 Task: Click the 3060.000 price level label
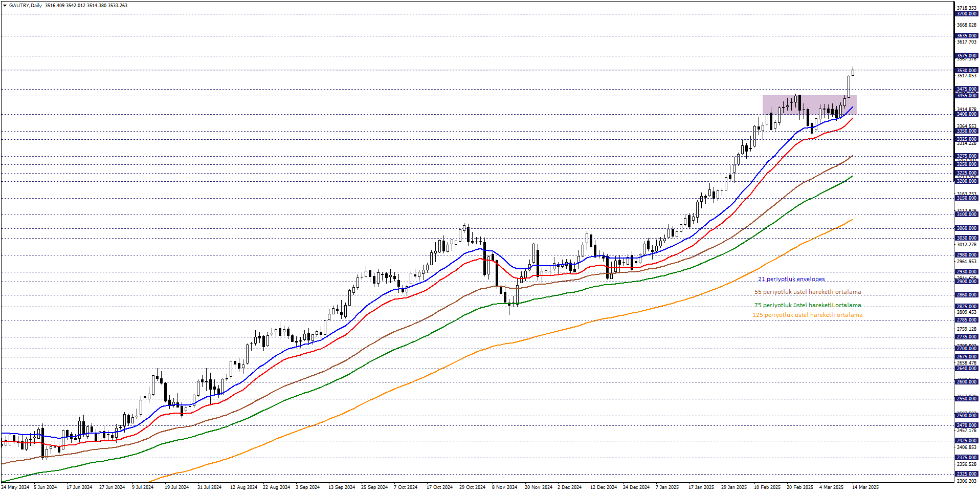click(x=966, y=228)
